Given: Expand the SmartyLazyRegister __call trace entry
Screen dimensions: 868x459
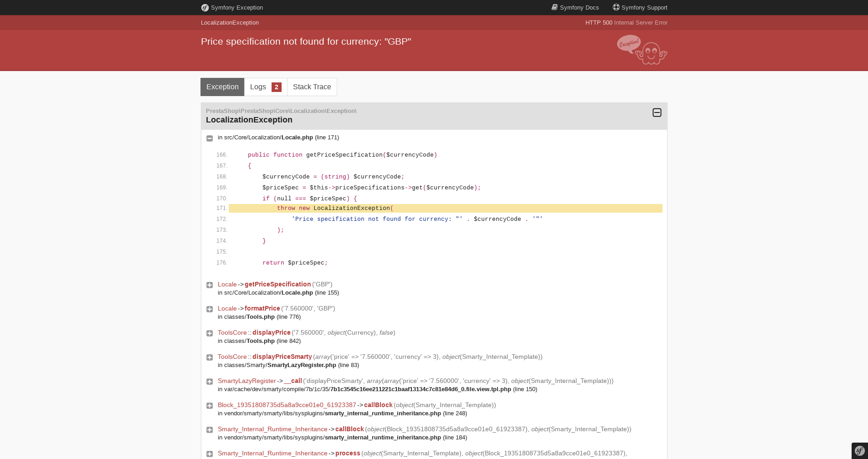Looking at the screenshot, I should coord(210,382).
